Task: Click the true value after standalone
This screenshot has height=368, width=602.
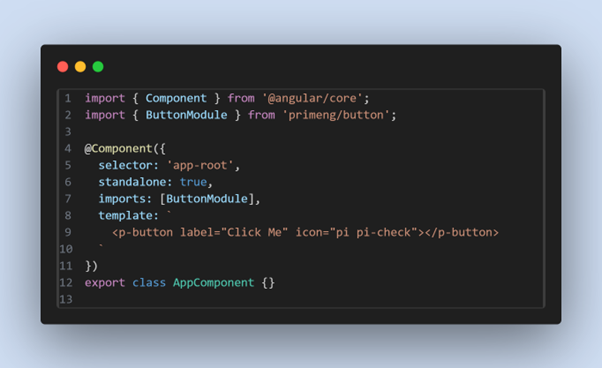Action: (x=193, y=182)
